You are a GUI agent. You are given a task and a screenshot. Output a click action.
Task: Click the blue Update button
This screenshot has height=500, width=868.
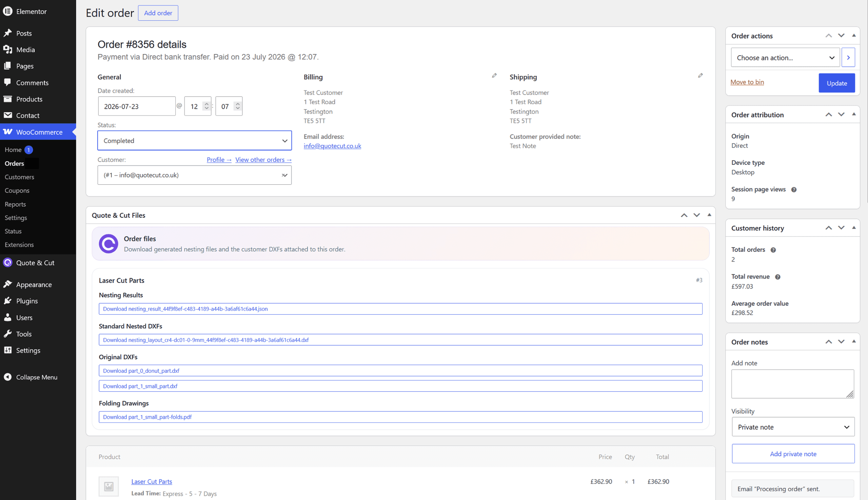837,83
